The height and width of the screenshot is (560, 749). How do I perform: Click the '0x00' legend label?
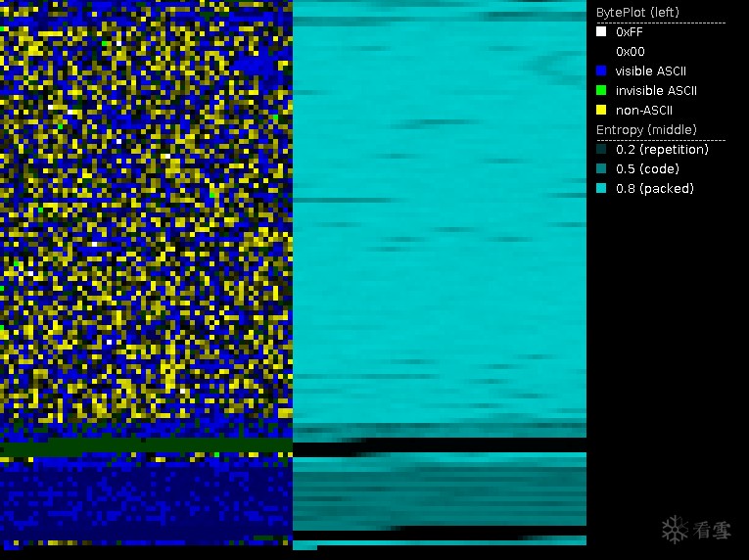tap(631, 52)
